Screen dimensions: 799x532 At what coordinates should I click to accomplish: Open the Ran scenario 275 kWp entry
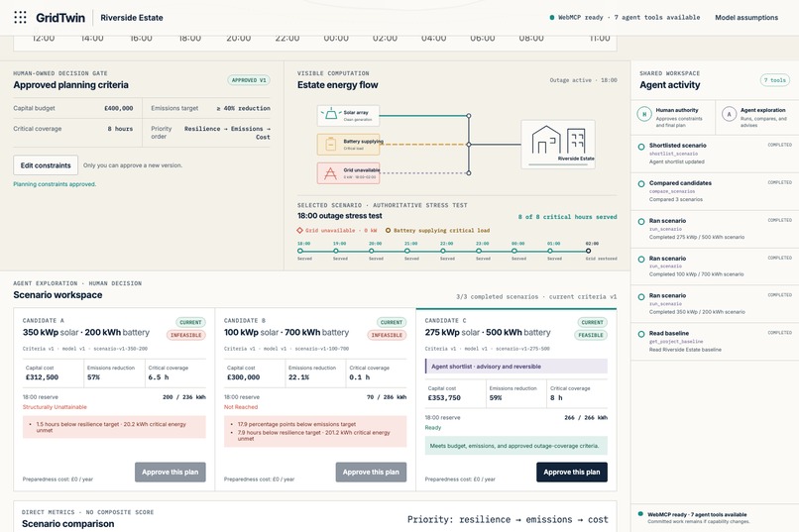715,229
